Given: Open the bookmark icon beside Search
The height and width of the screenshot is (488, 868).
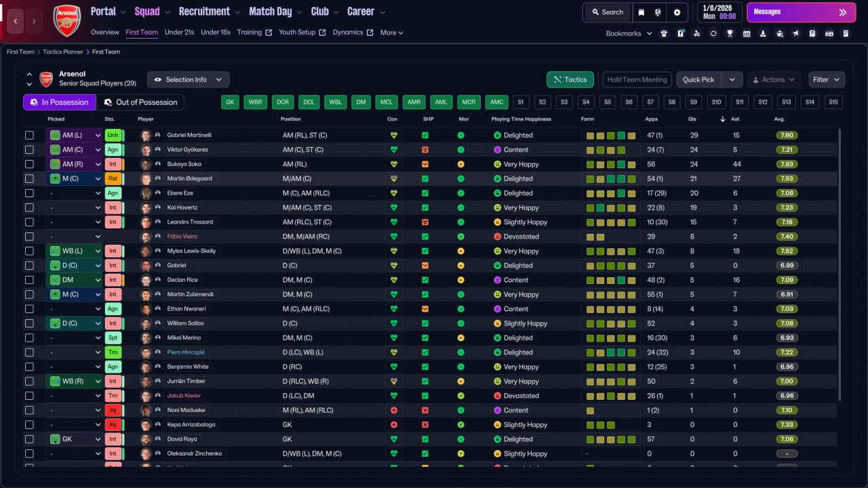Looking at the screenshot, I should pyautogui.click(x=641, y=12).
